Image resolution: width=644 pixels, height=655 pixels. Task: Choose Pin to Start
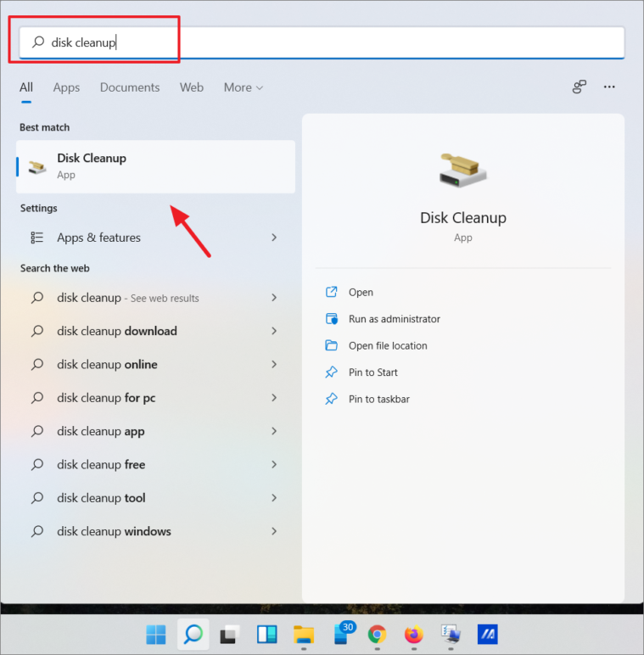click(x=373, y=372)
